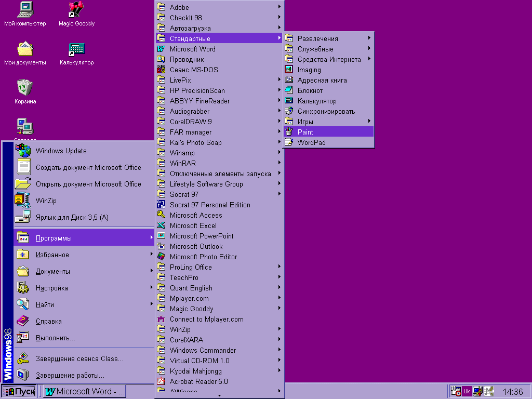The image size is (532, 399).
Task: Click Открыть документ Microsoft Office
Action: click(84, 184)
